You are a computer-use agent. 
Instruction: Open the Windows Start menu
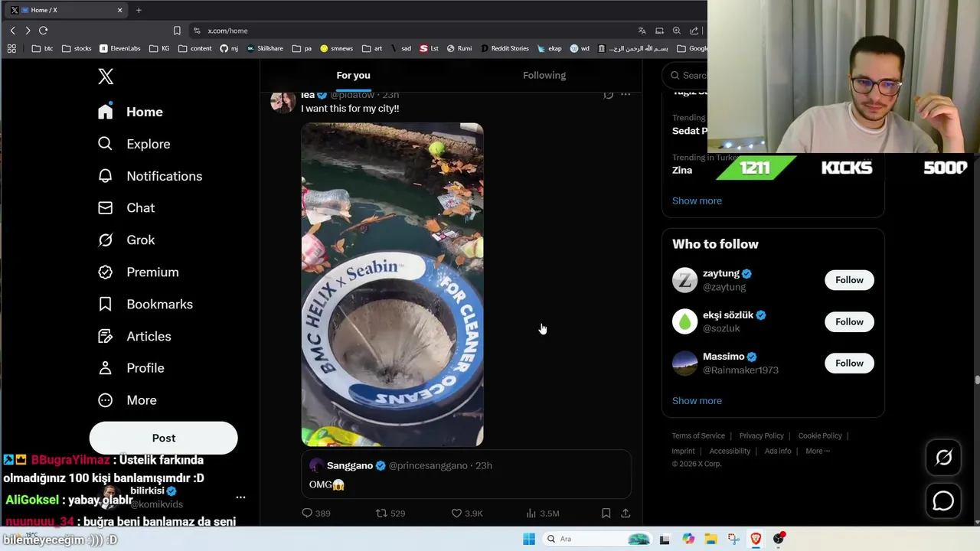tap(528, 539)
